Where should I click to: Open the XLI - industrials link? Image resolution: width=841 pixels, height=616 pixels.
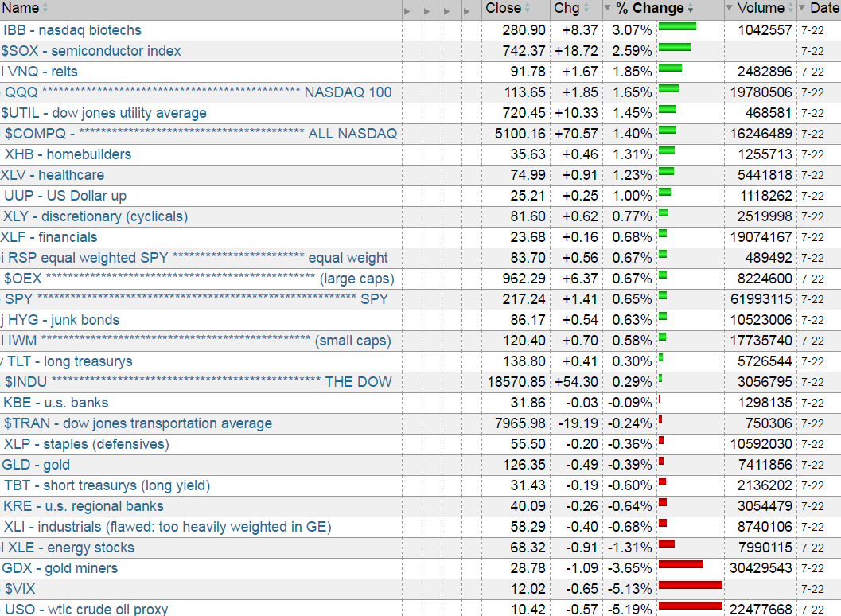(167, 527)
